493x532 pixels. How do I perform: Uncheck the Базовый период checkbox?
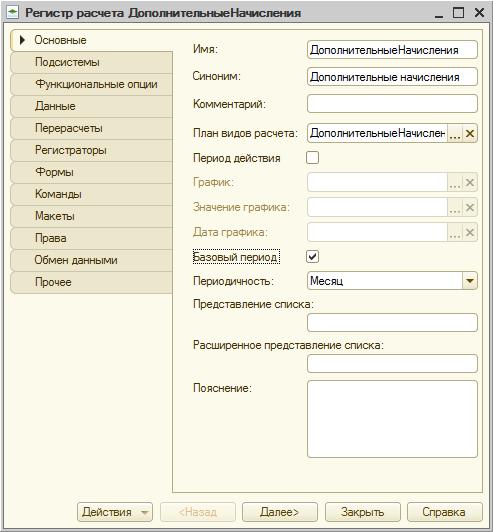tap(312, 257)
